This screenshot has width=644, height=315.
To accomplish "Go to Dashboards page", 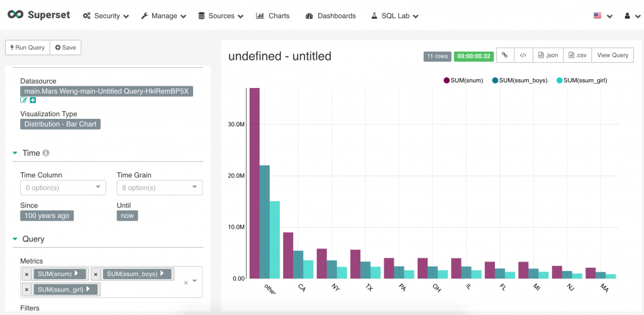I will tap(331, 16).
